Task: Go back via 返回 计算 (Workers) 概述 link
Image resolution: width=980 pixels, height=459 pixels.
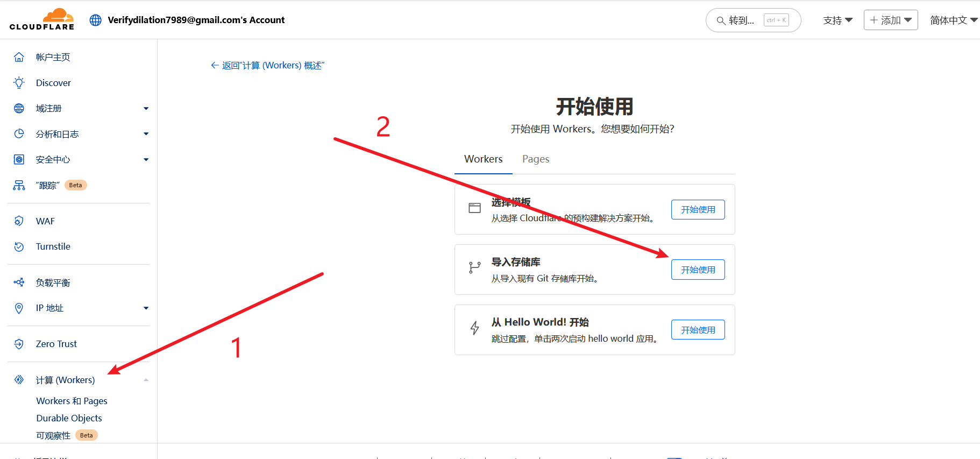Action: click(268, 66)
